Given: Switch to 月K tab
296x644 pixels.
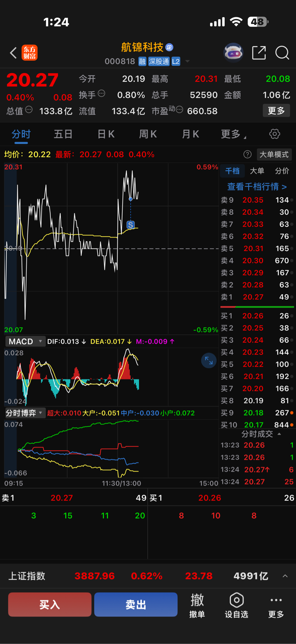Looking at the screenshot, I should click(190, 134).
